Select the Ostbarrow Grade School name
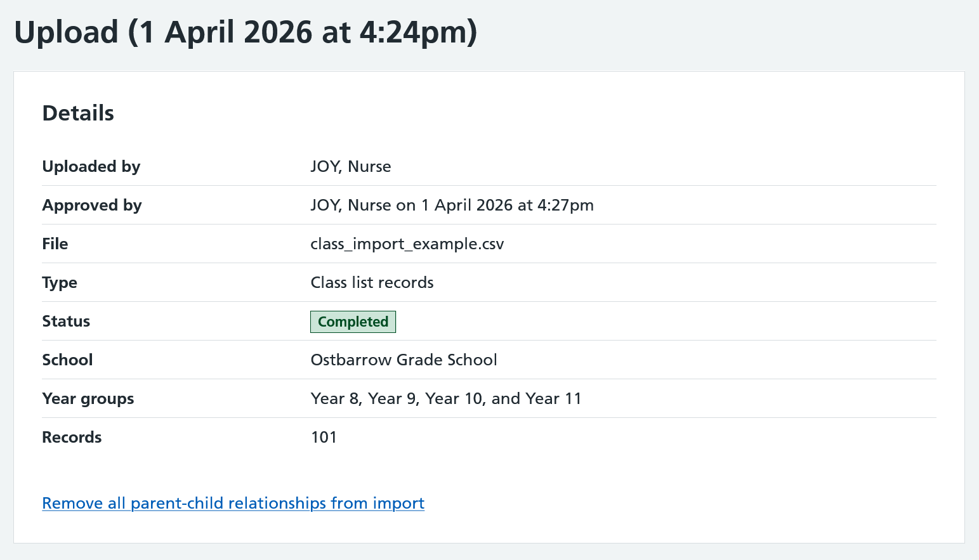The height and width of the screenshot is (560, 979). click(x=404, y=360)
